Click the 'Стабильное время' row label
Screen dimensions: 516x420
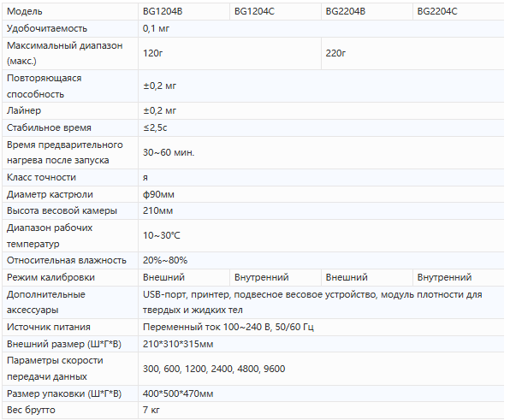pos(49,127)
